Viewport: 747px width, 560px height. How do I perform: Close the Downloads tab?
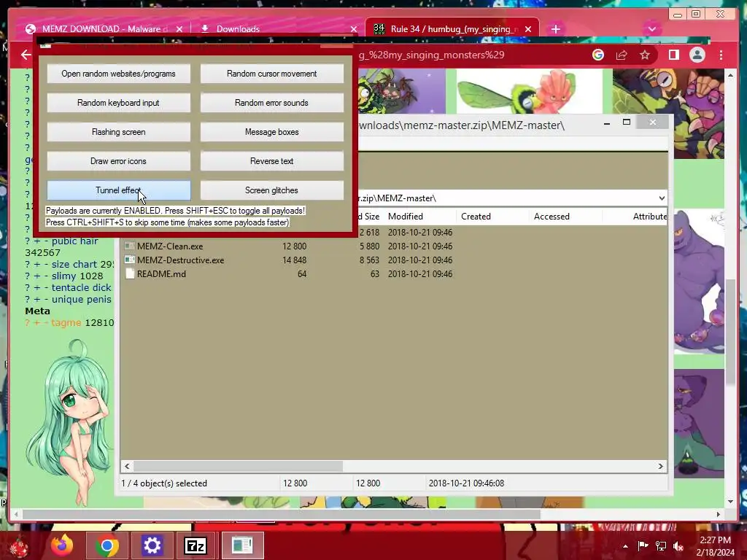pyautogui.click(x=354, y=29)
